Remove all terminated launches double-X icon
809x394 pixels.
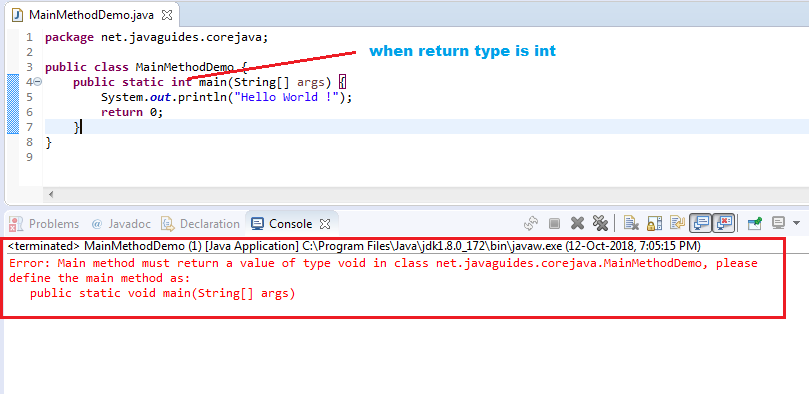601,223
